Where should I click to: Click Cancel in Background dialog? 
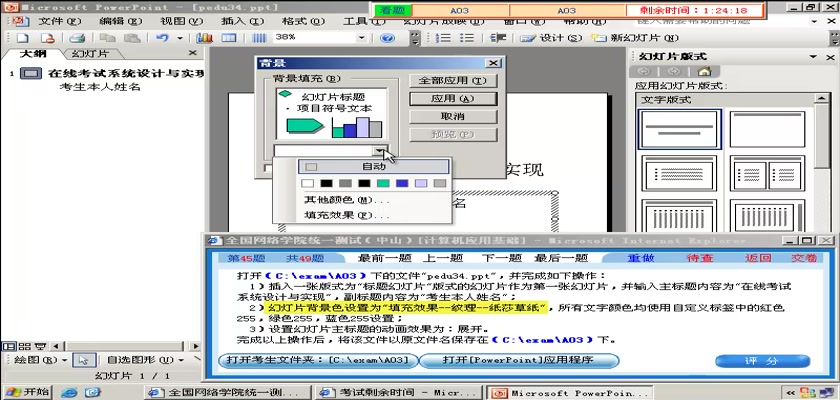click(x=453, y=116)
